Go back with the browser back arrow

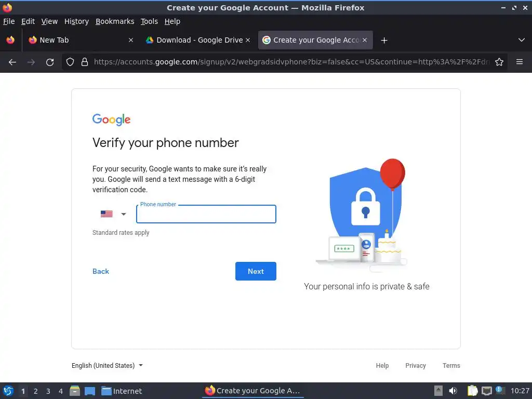(12, 62)
